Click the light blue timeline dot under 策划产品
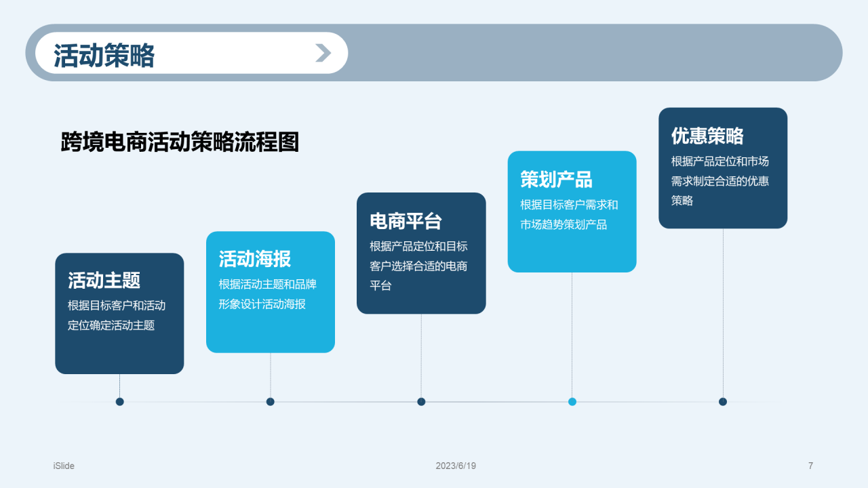 (x=572, y=402)
